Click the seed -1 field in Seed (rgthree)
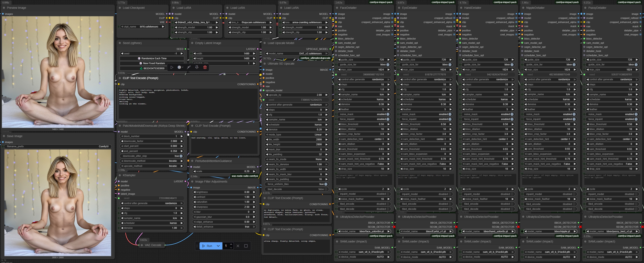This screenshot has height=263, width=644. (152, 54)
